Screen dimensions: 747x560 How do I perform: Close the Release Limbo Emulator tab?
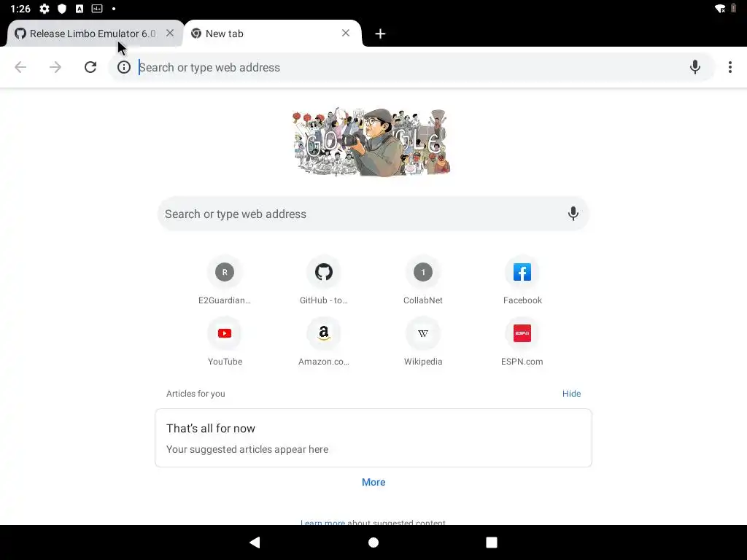(170, 33)
